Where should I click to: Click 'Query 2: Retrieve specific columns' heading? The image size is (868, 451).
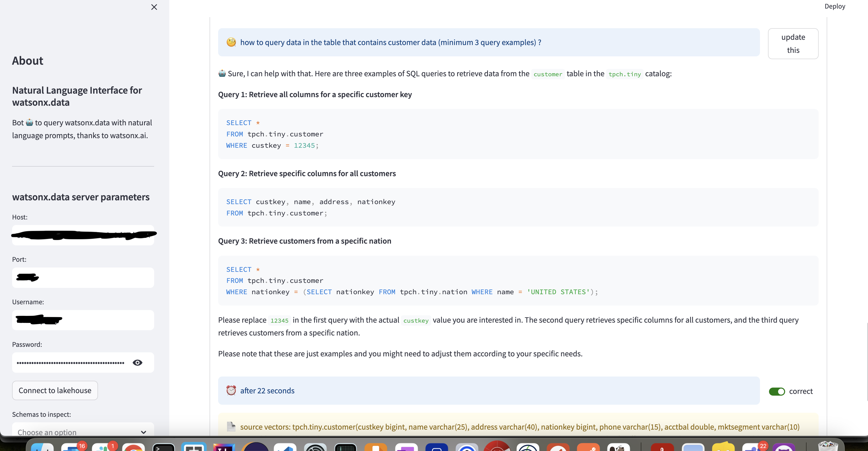pos(307,173)
